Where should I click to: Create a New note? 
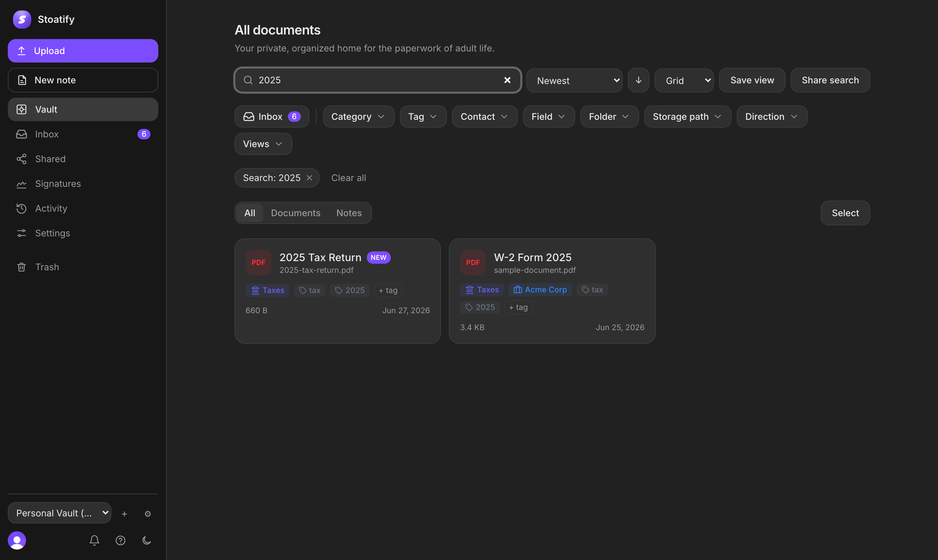(x=83, y=80)
